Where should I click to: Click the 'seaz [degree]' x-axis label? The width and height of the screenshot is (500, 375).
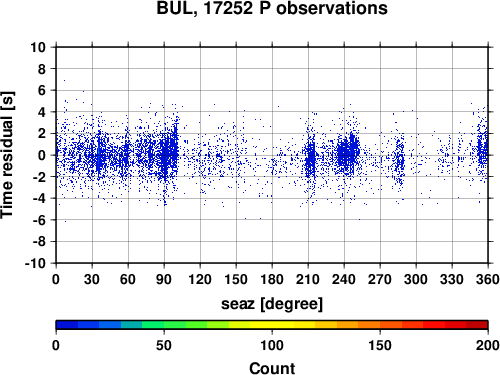(272, 304)
